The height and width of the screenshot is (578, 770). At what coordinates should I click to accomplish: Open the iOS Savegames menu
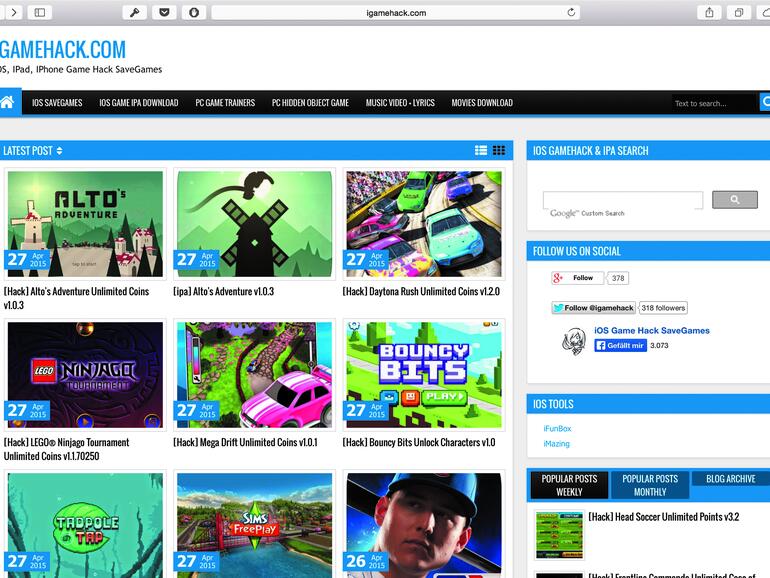tap(57, 103)
